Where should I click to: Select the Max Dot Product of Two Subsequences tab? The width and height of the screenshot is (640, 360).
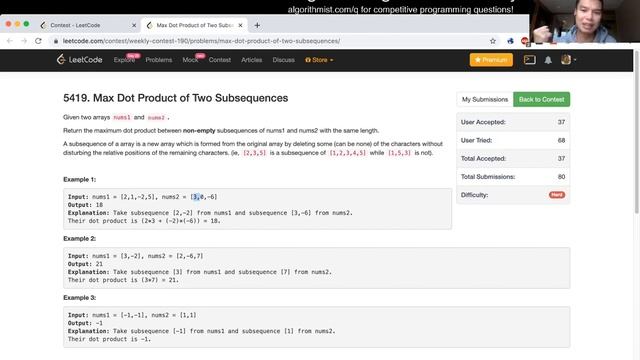coord(194,25)
